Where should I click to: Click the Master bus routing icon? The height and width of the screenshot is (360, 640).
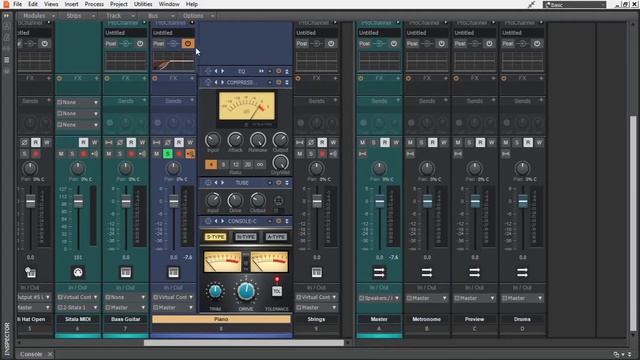379,272
